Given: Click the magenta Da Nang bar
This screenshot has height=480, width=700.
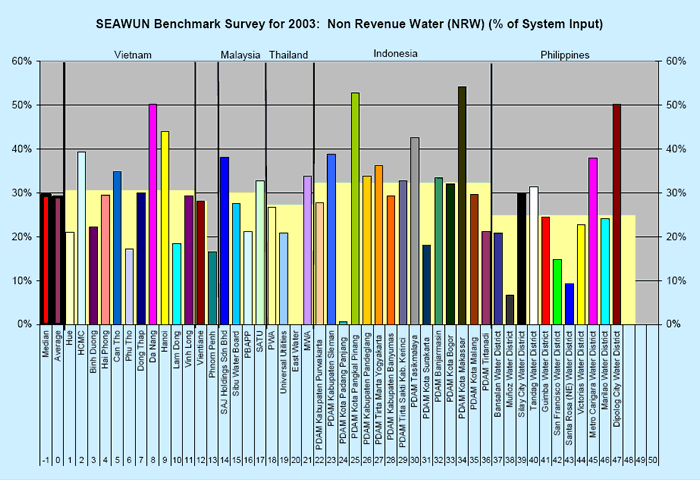Looking at the screenshot, I should tap(153, 214).
